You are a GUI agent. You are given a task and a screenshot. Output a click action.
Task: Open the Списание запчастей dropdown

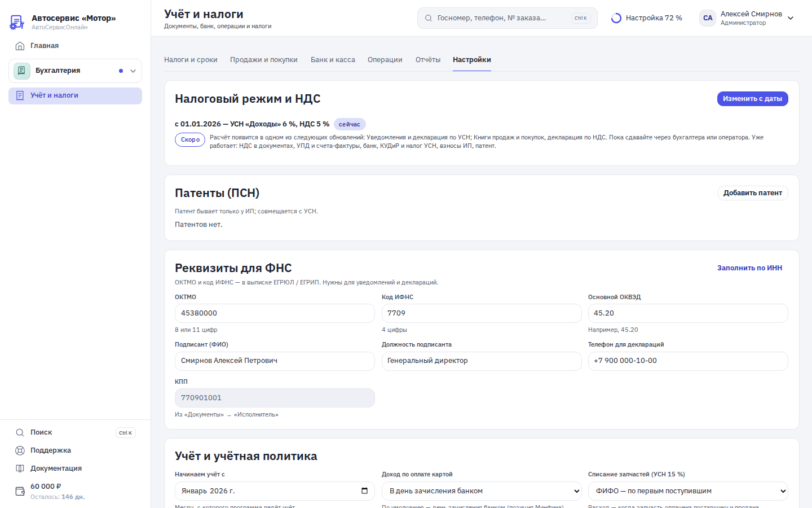[x=688, y=491]
